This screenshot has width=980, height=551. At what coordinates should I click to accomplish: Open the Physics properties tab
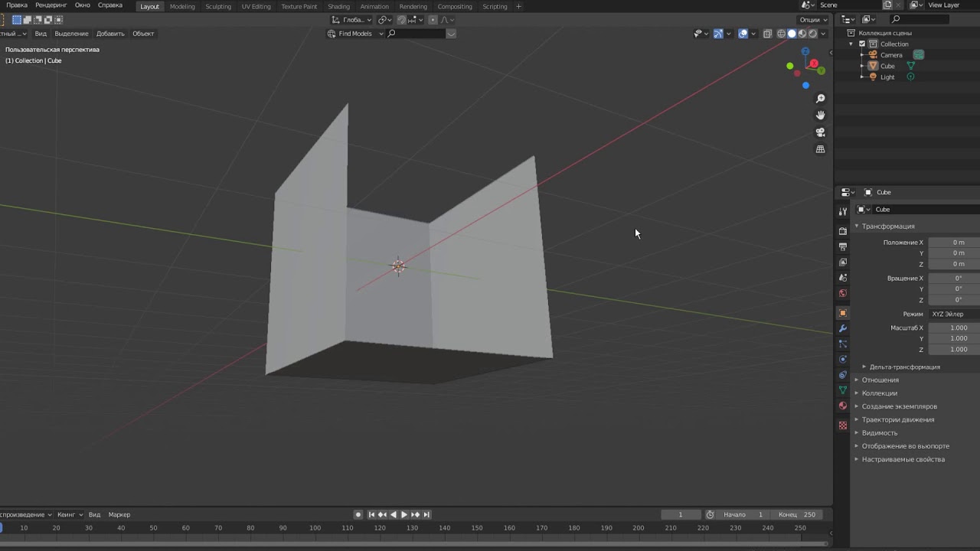843,359
